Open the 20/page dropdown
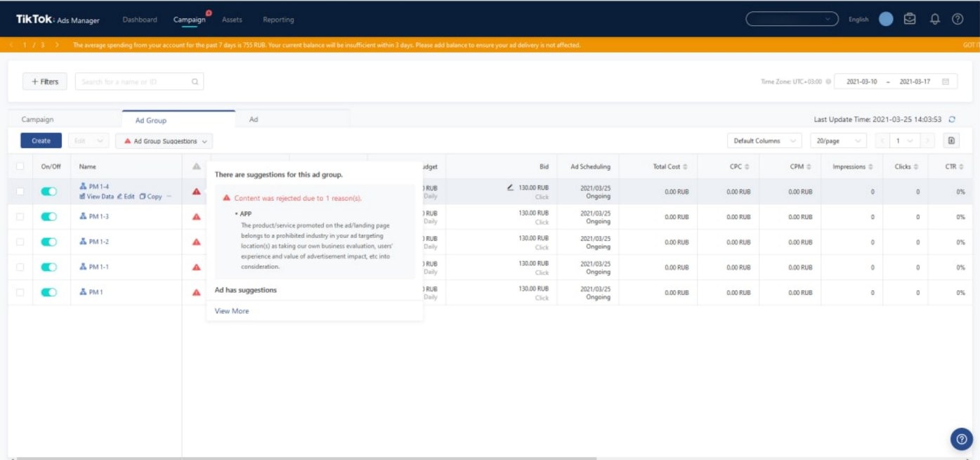This screenshot has width=980, height=460. click(x=837, y=140)
